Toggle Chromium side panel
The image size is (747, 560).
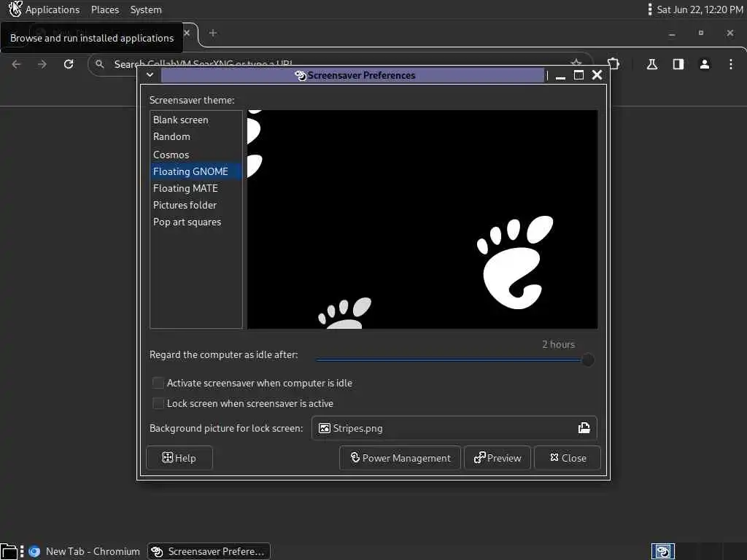678,64
